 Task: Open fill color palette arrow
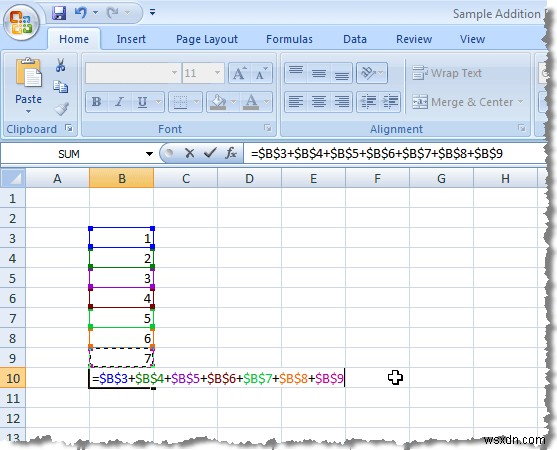(233, 102)
